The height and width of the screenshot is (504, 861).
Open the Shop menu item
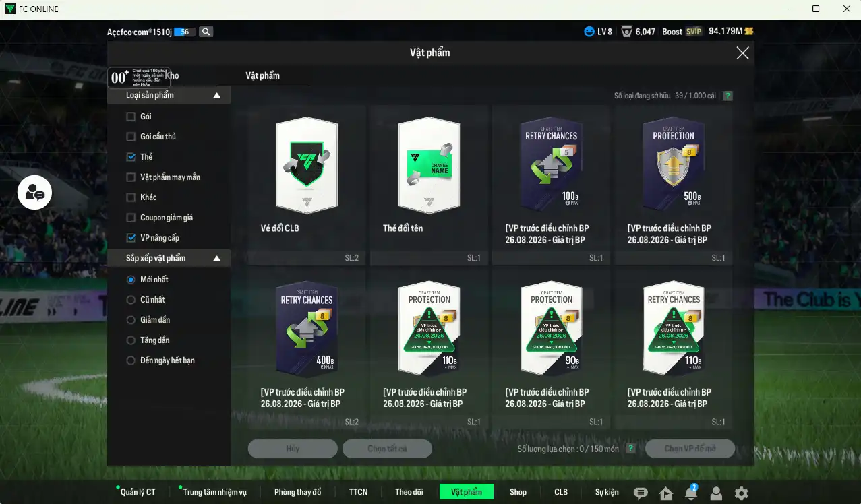[518, 492]
